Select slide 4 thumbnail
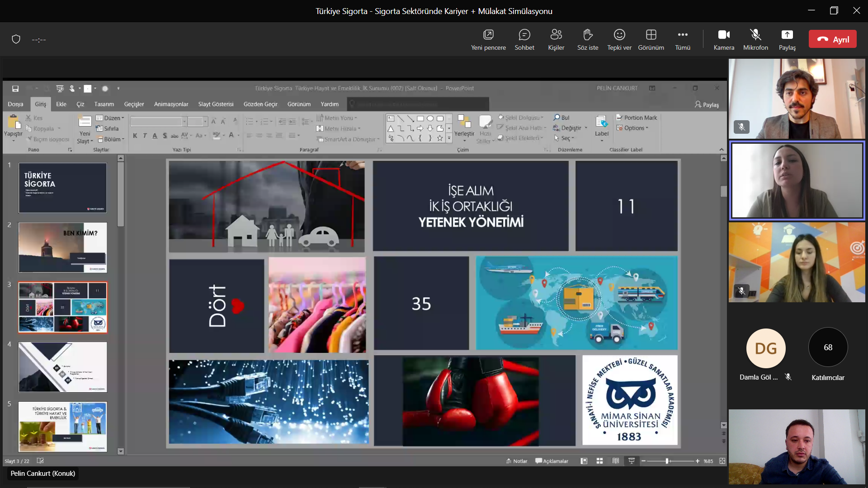The height and width of the screenshot is (488, 868). pos(63,367)
